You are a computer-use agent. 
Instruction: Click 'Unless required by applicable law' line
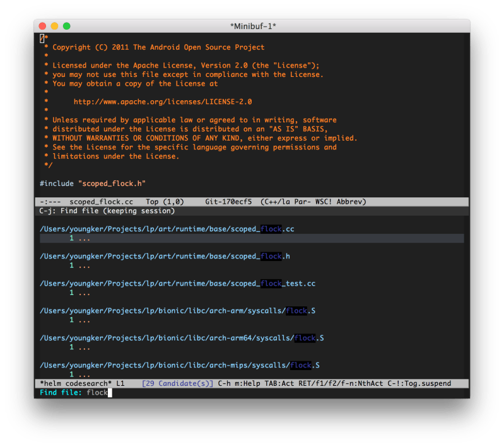point(190,120)
